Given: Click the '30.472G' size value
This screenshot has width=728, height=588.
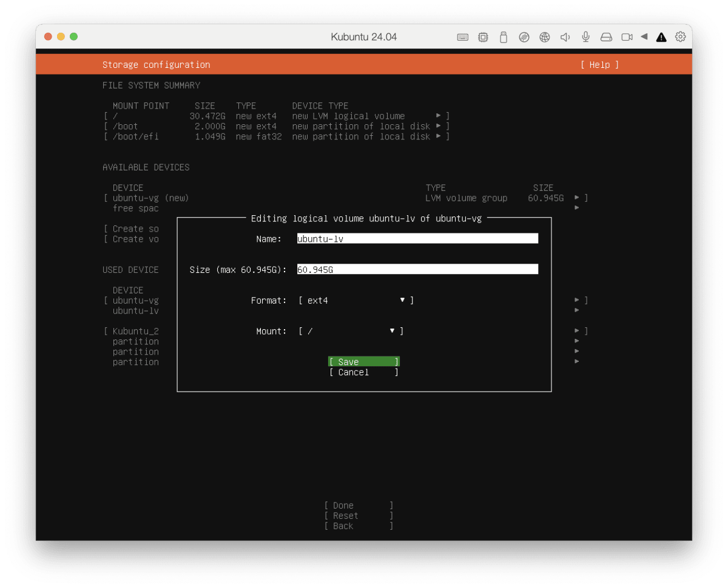Looking at the screenshot, I should pyautogui.click(x=207, y=116).
